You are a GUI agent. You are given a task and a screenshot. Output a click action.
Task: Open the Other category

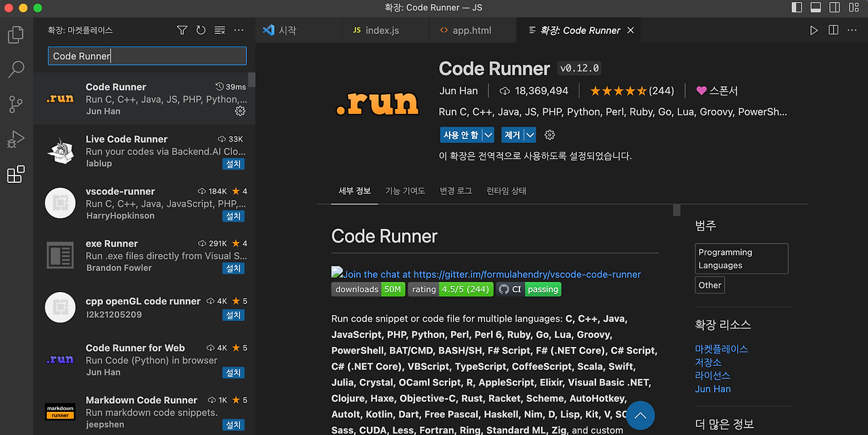(710, 285)
